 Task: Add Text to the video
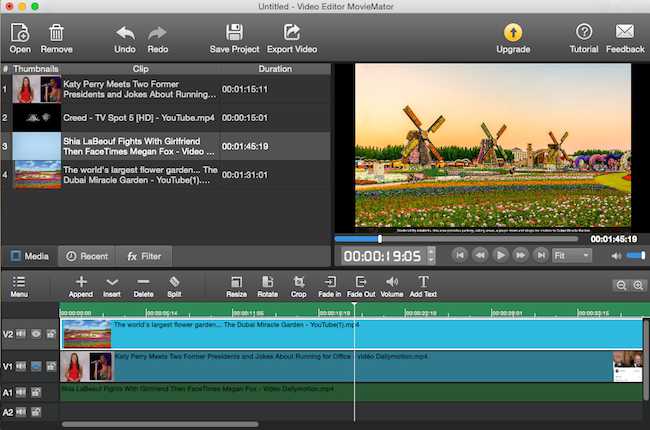click(x=423, y=287)
